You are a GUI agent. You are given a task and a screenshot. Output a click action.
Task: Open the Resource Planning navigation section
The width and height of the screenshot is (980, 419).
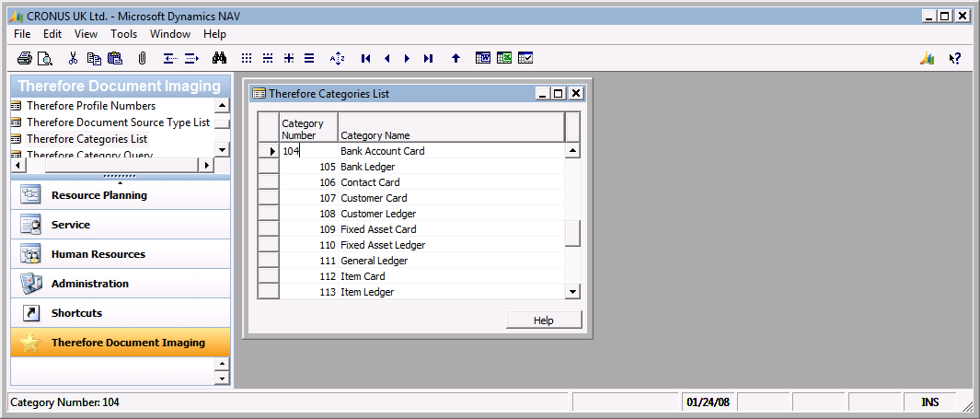pyautogui.click(x=120, y=195)
